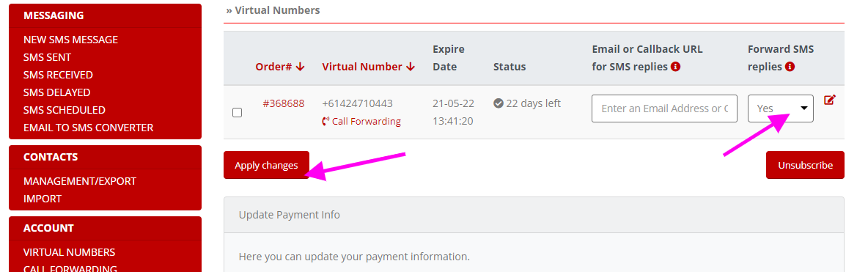
Task: Go to SMS RECEIVED in the sidebar
Action: 58,75
